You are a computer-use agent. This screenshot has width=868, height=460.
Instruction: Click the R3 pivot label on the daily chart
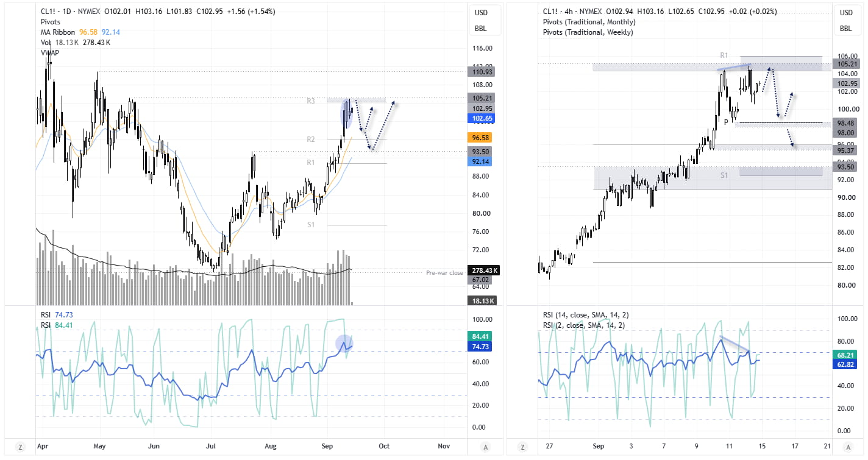[311, 101]
